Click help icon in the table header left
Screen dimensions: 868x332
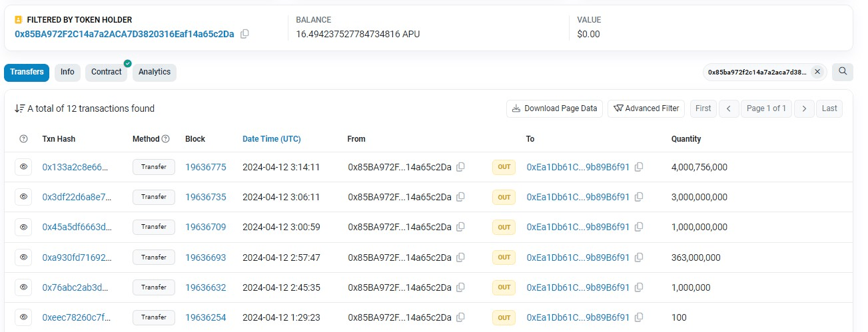[x=24, y=139]
